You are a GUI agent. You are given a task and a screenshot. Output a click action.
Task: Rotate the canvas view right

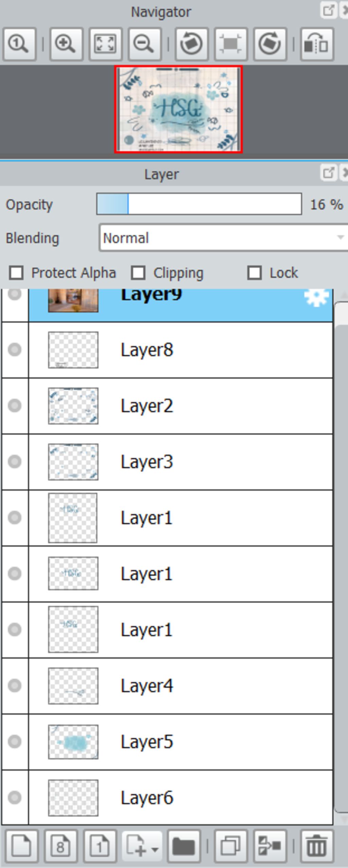(270, 44)
